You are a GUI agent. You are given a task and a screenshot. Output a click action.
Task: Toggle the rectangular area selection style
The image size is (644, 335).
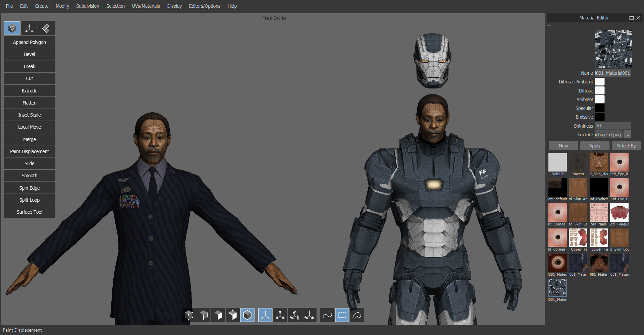pyautogui.click(x=342, y=315)
